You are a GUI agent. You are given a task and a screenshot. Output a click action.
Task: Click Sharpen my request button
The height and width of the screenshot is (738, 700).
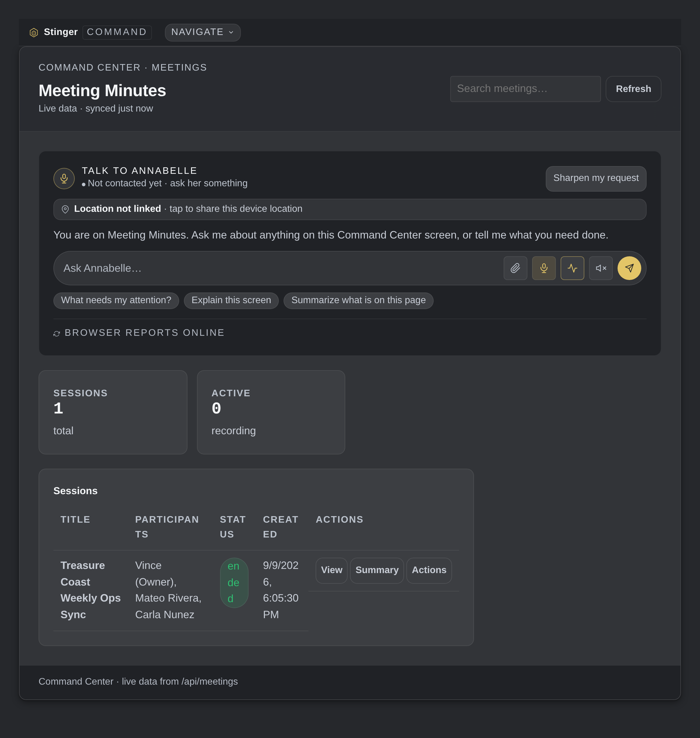[596, 178]
